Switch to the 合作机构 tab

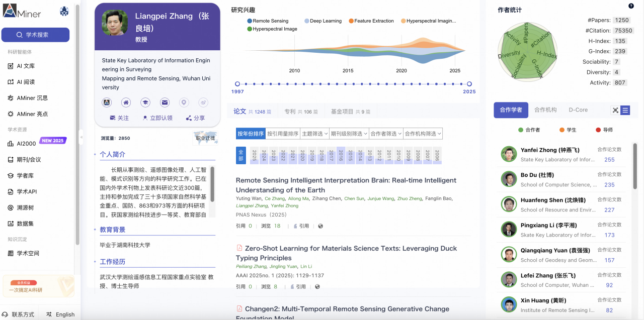(544, 110)
